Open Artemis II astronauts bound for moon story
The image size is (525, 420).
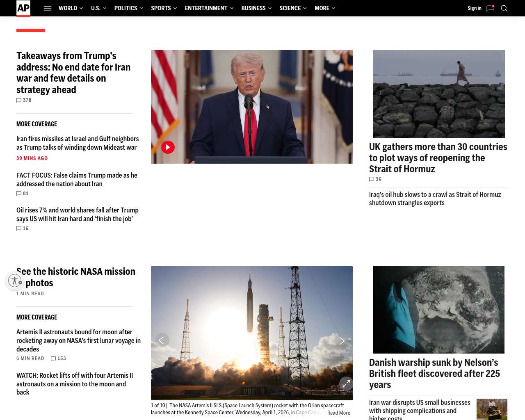point(78,340)
